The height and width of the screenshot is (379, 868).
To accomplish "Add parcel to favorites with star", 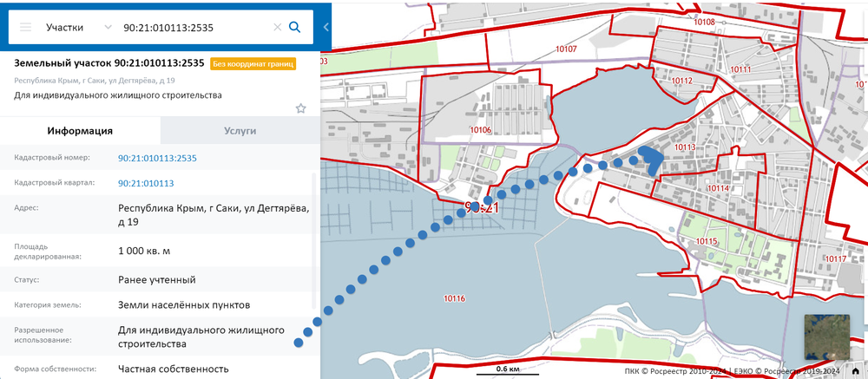I will 301,108.
